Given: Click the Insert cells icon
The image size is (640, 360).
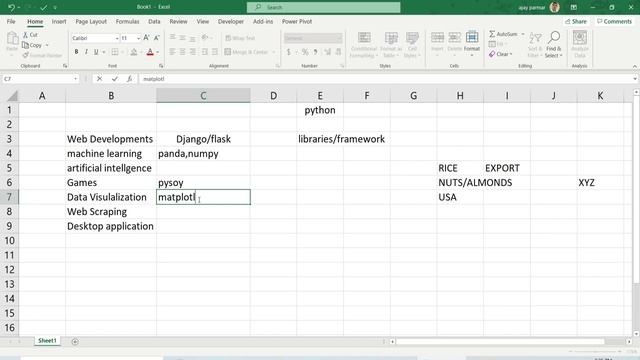Looking at the screenshot, I should (437, 42).
